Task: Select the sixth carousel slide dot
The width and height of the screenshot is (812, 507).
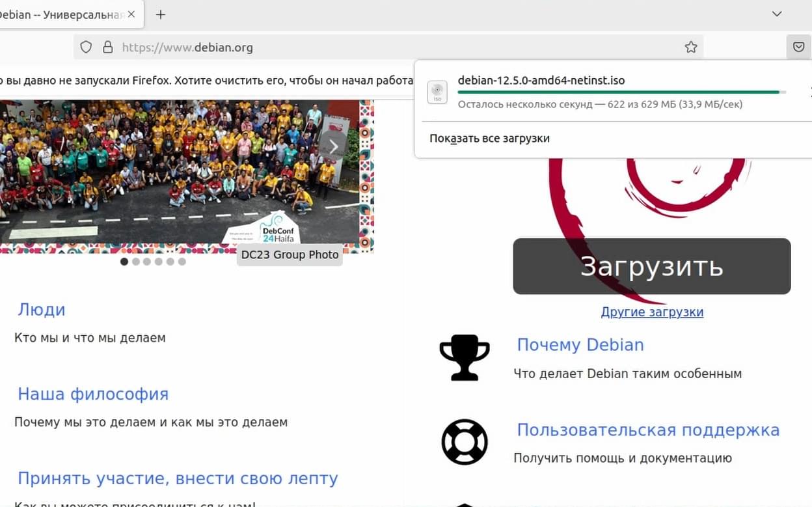Action: pyautogui.click(x=182, y=262)
